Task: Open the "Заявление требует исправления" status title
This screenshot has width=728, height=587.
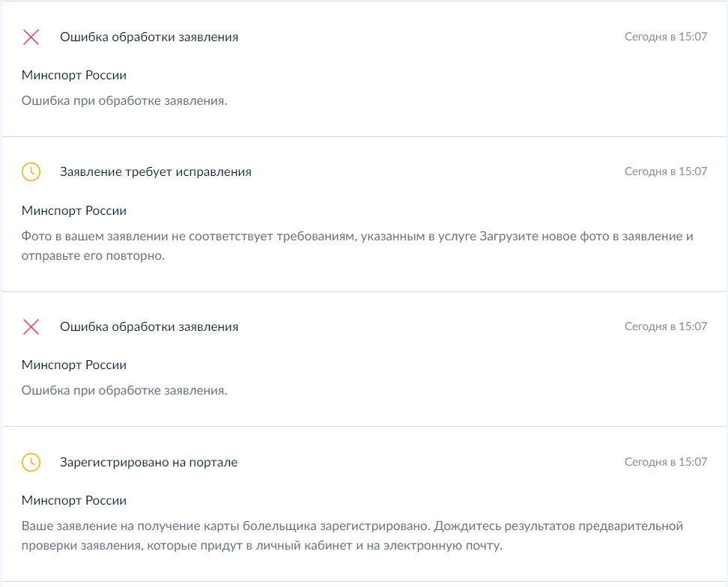Action: click(156, 172)
